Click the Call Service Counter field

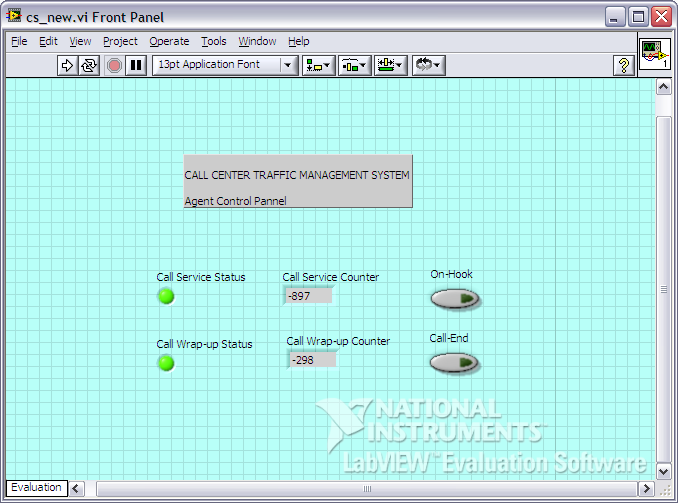click(x=308, y=296)
